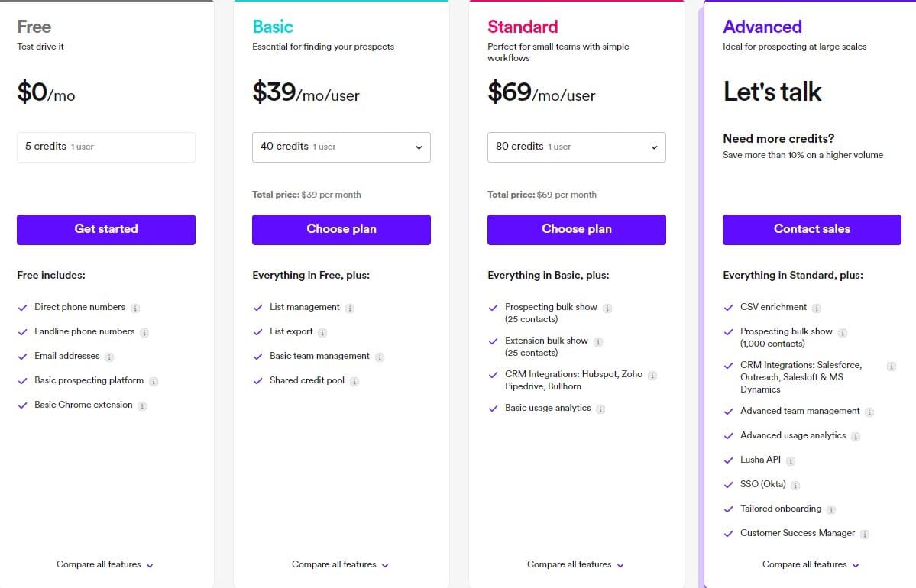This screenshot has width=916, height=588.
Task: Open the 80 credits dropdown in Standard plan
Action: pyautogui.click(x=577, y=147)
